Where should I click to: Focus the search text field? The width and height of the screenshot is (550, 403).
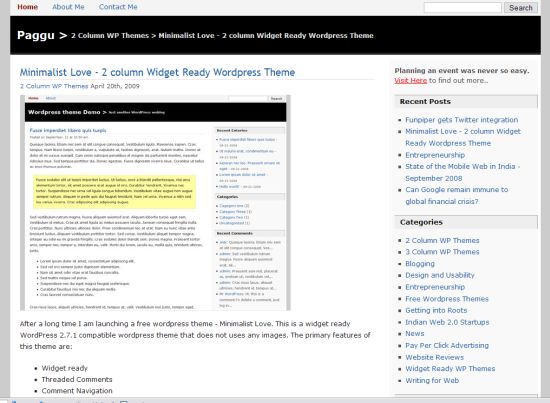463,8
